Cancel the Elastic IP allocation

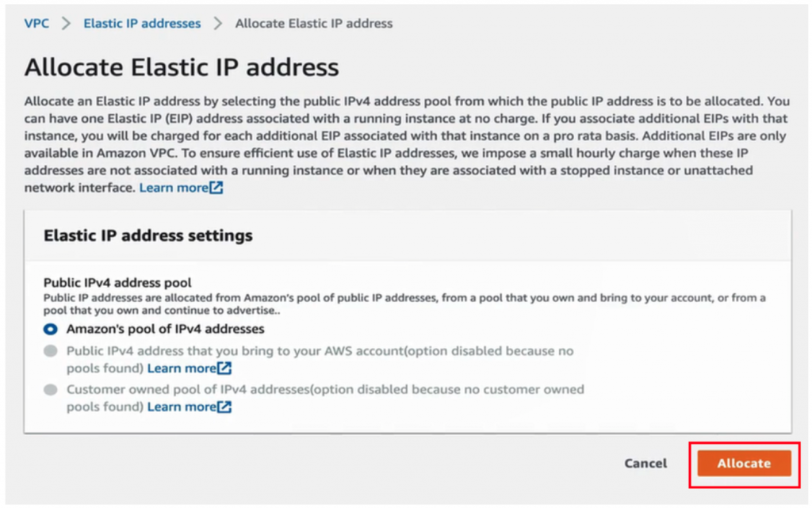[x=645, y=463]
